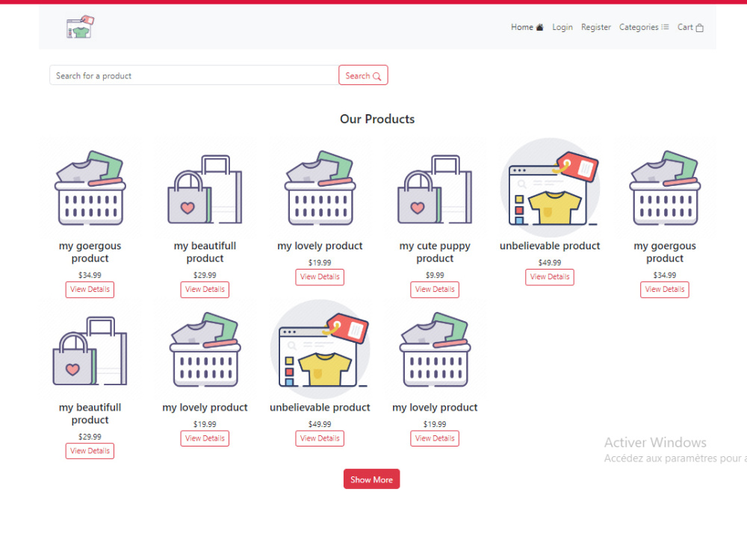Open the laundry basket image of the first top-row card
747x560 pixels.
(x=90, y=188)
